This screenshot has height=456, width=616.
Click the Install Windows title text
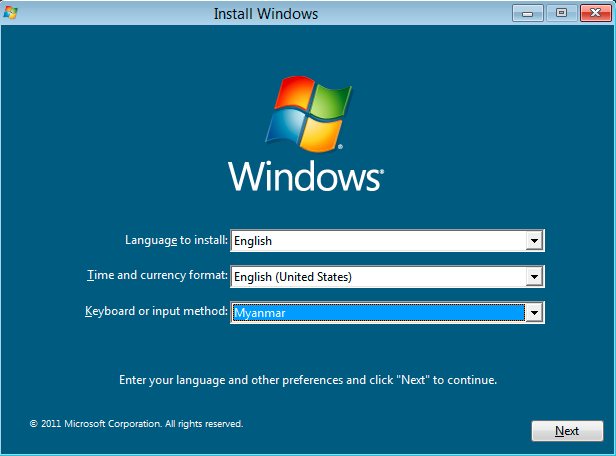tap(266, 14)
